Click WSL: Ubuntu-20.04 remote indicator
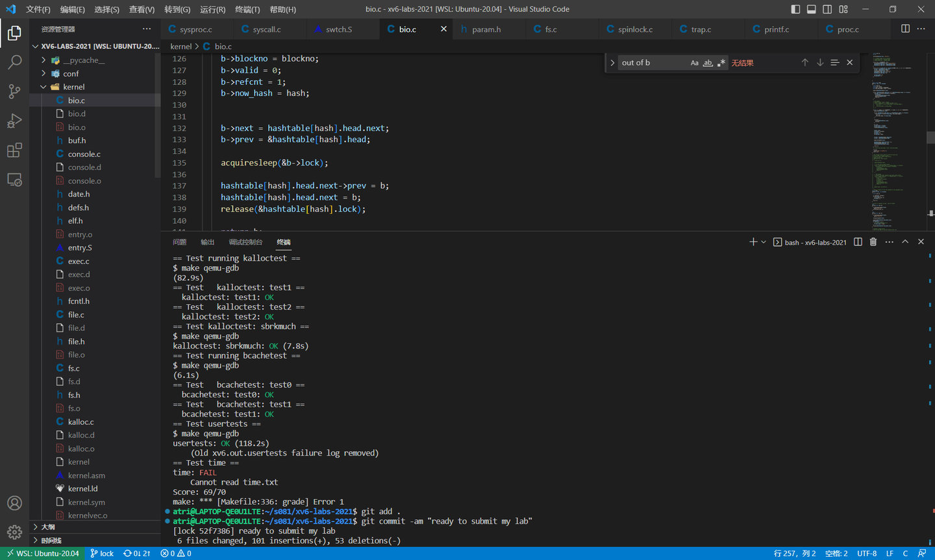Image resolution: width=935 pixels, height=560 pixels. click(x=43, y=554)
